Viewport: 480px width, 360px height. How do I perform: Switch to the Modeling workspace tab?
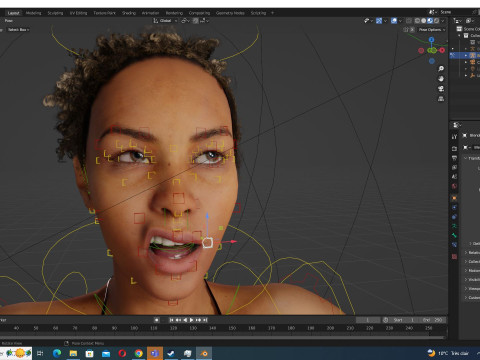[33, 13]
